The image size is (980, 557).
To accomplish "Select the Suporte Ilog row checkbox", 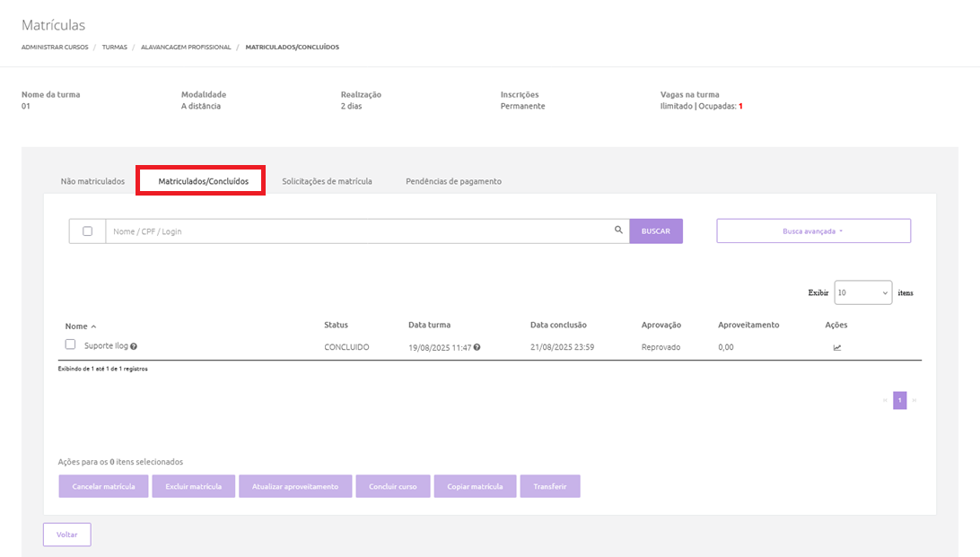I will [x=71, y=344].
